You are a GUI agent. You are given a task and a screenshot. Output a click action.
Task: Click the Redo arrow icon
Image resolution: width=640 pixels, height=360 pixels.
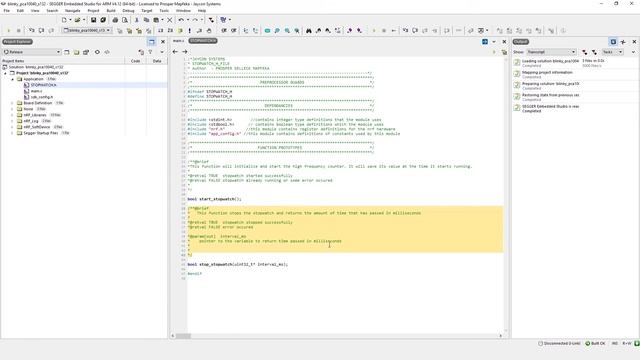(x=196, y=20)
